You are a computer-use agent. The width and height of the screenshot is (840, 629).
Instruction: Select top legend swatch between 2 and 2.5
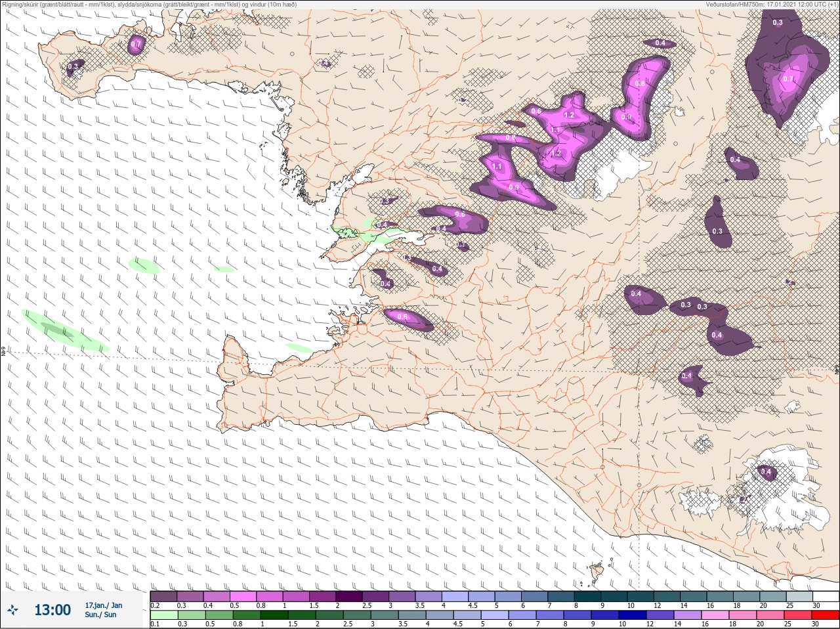(350, 596)
